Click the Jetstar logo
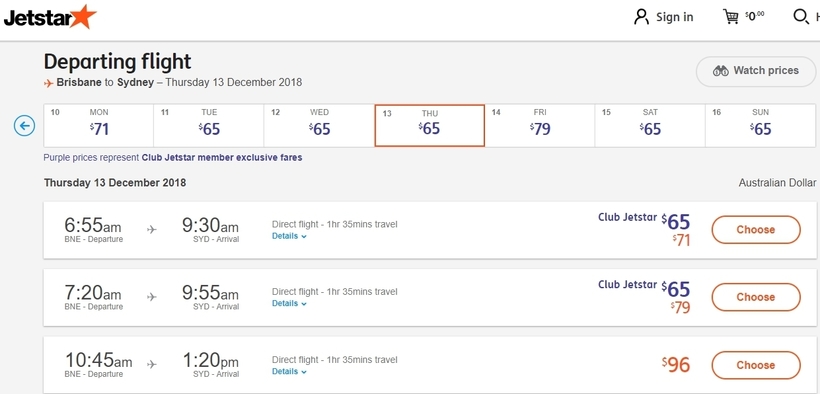The height and width of the screenshot is (394, 820). pos(50,17)
